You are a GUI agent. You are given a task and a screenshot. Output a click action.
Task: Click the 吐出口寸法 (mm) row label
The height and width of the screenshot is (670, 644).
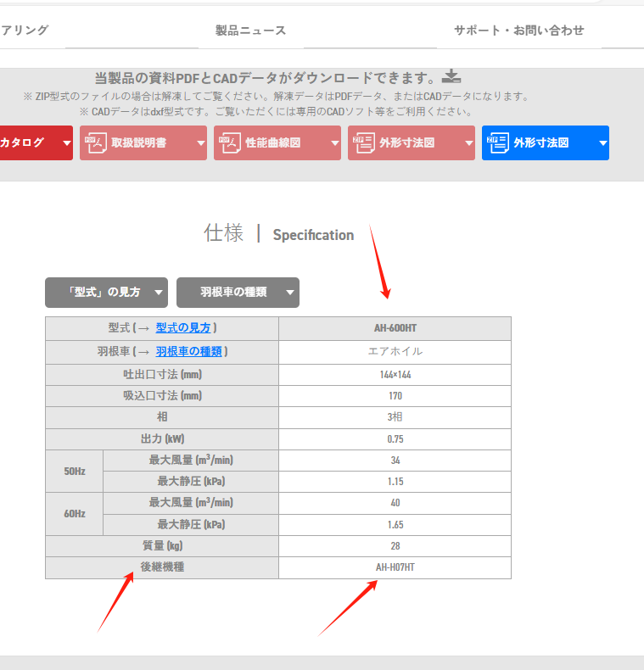pos(163,375)
